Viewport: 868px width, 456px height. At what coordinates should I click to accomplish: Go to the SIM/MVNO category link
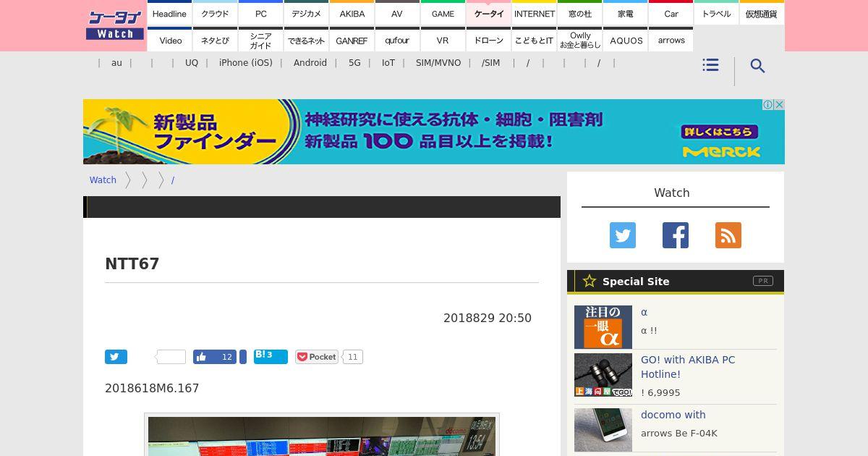(438, 63)
